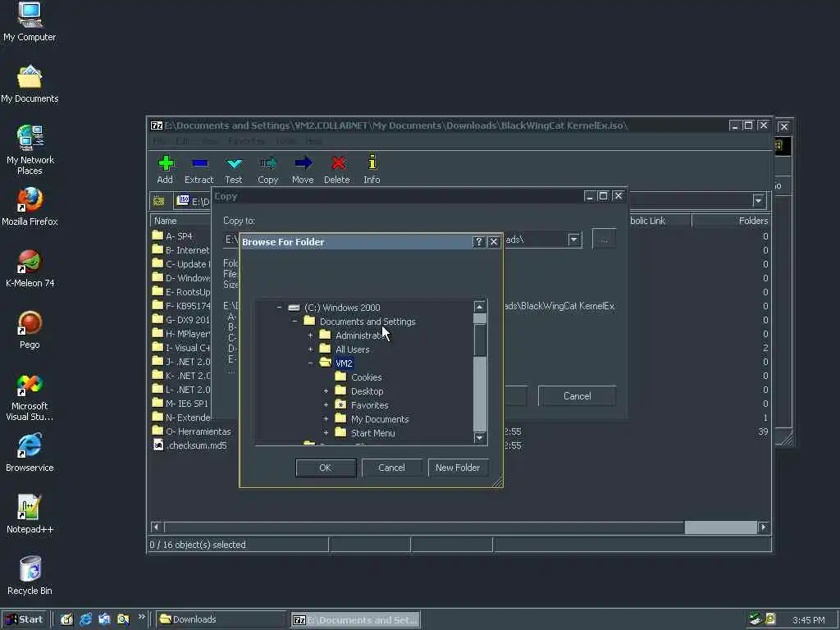Select the O- Herramientas folder row

pos(191,431)
